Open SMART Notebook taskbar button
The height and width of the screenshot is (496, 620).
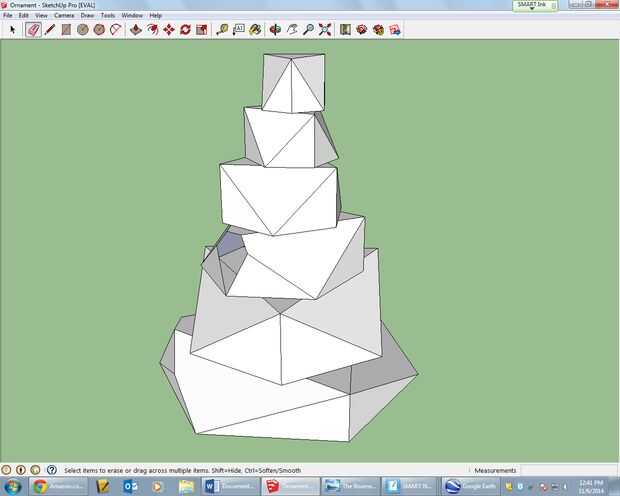click(411, 486)
